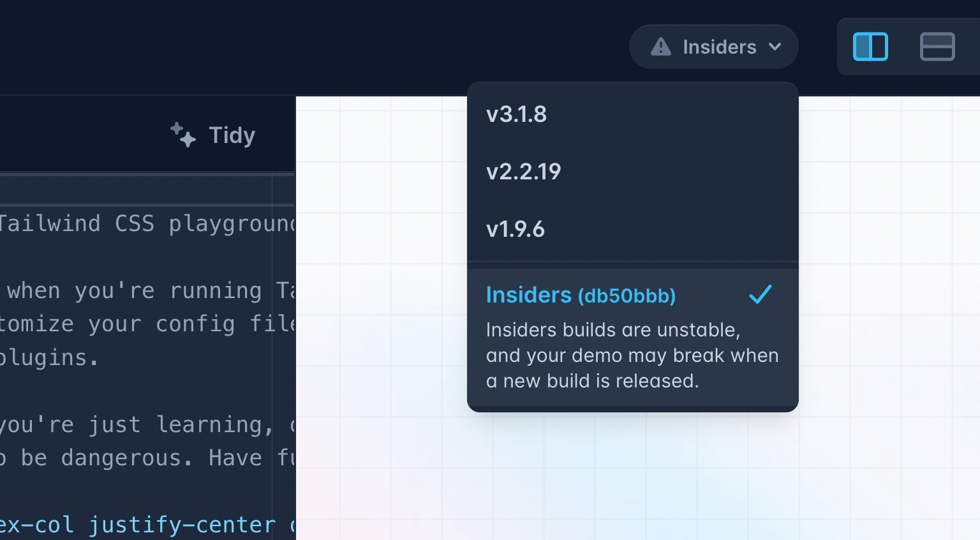This screenshot has width=980, height=540.
Task: Select Tailwind version v3.1.8
Action: (517, 114)
